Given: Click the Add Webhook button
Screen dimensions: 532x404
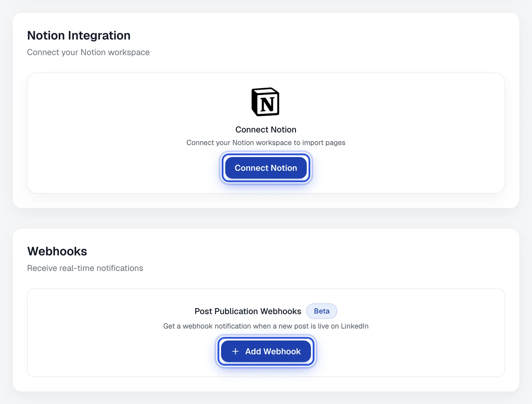Looking at the screenshot, I should 266,351.
